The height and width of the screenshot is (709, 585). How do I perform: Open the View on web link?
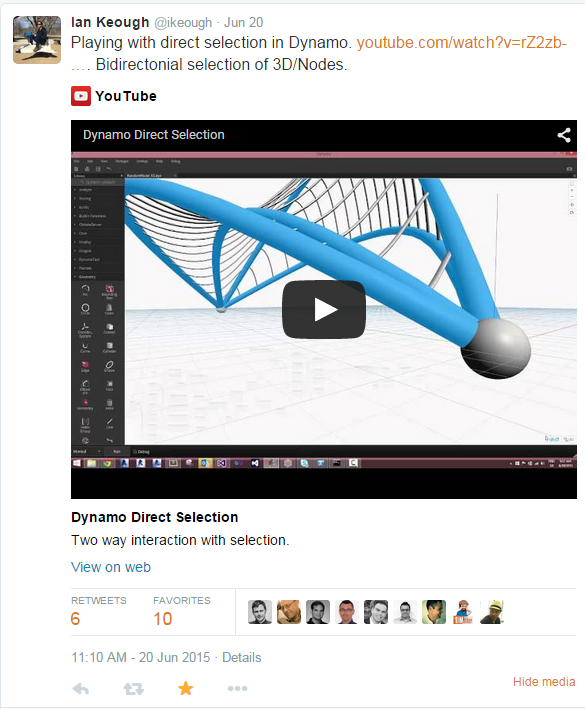tap(111, 567)
